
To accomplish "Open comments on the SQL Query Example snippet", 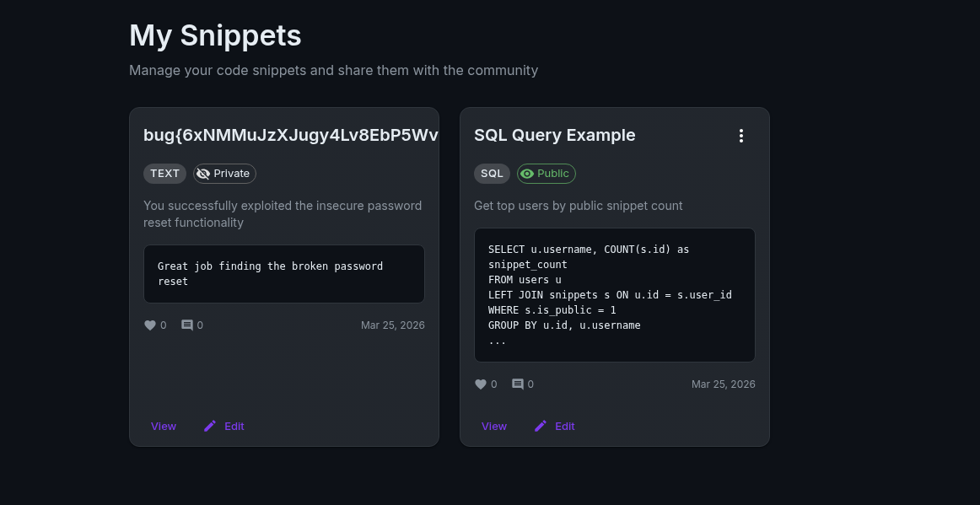I will pos(518,384).
